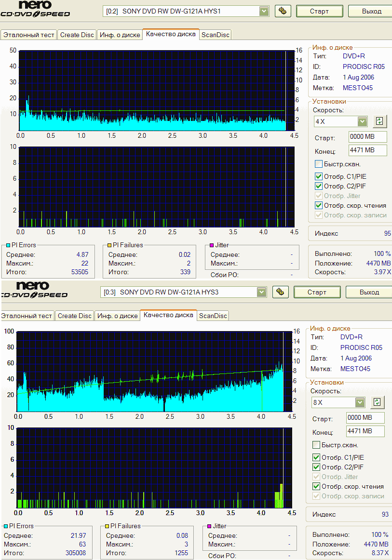The height and width of the screenshot is (560, 392).
Task: Switch to Create Disc tab, bottom window
Action: pyautogui.click(x=74, y=316)
